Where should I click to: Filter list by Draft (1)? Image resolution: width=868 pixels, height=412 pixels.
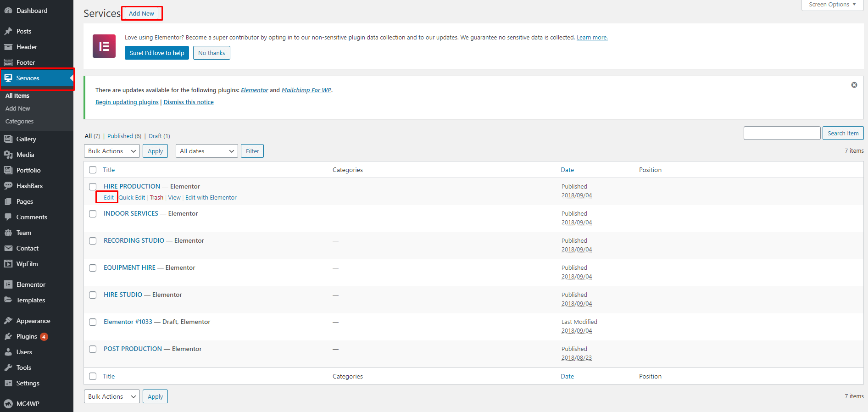click(x=159, y=136)
